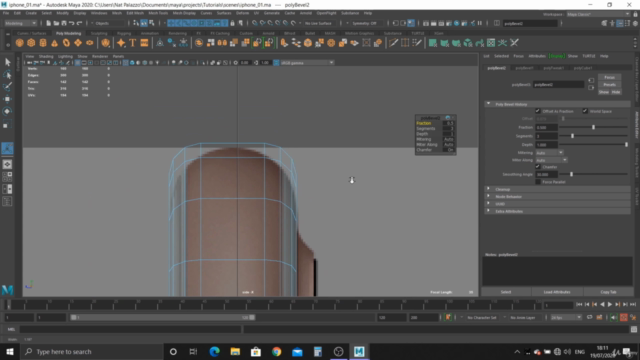640x360 pixels.
Task: Open the viewport color space gamma dropdown
Action: [x=307, y=62]
